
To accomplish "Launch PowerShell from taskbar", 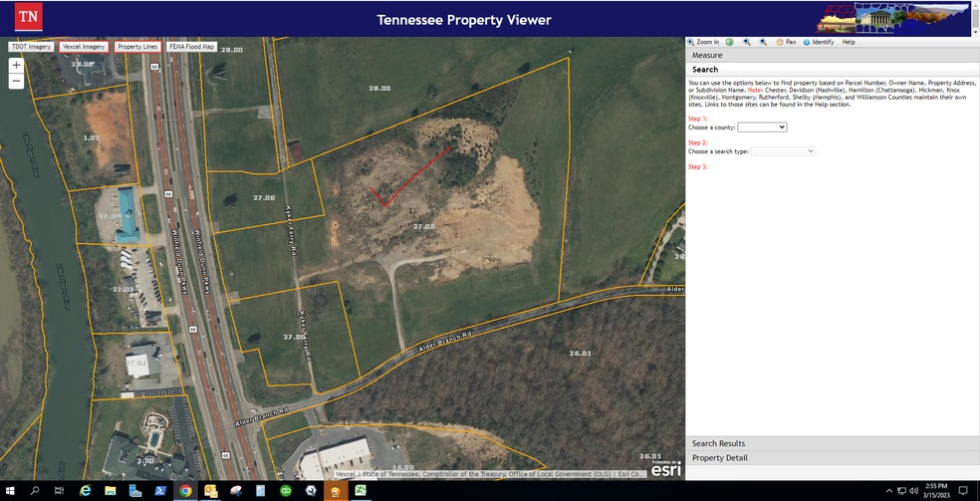I will pyautogui.click(x=160, y=490).
